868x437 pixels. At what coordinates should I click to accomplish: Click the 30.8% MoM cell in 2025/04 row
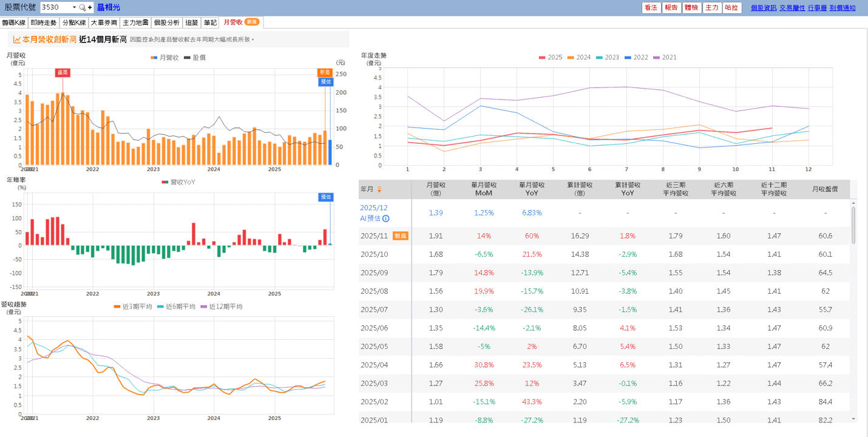tap(484, 365)
